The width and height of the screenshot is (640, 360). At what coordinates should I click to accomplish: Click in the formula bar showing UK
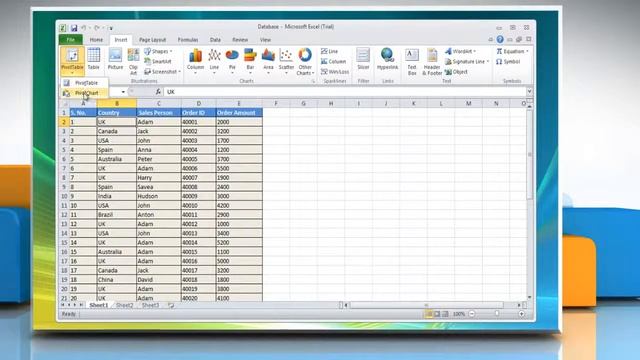click(x=345, y=92)
